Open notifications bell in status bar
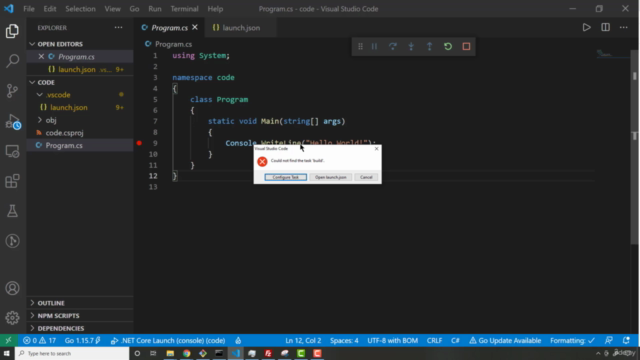This screenshot has width=640, height=360. tap(626, 340)
